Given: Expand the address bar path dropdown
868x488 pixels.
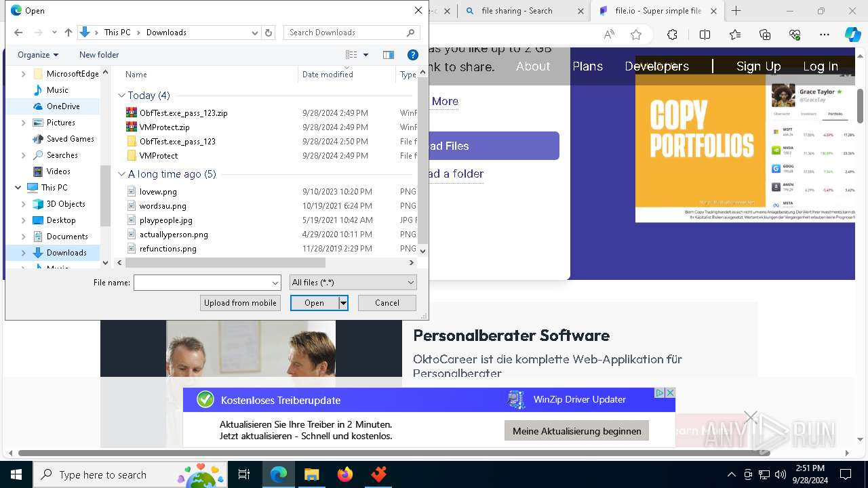Looking at the screenshot, I should click(255, 33).
